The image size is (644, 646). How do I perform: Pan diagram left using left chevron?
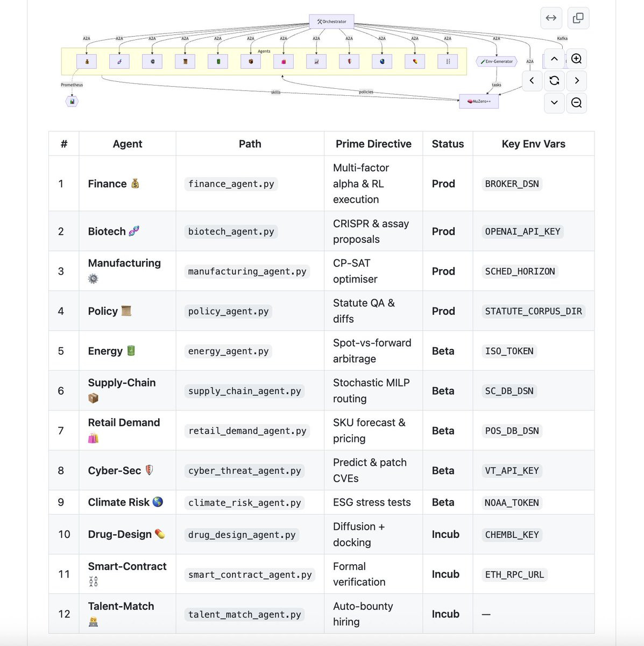click(x=532, y=81)
